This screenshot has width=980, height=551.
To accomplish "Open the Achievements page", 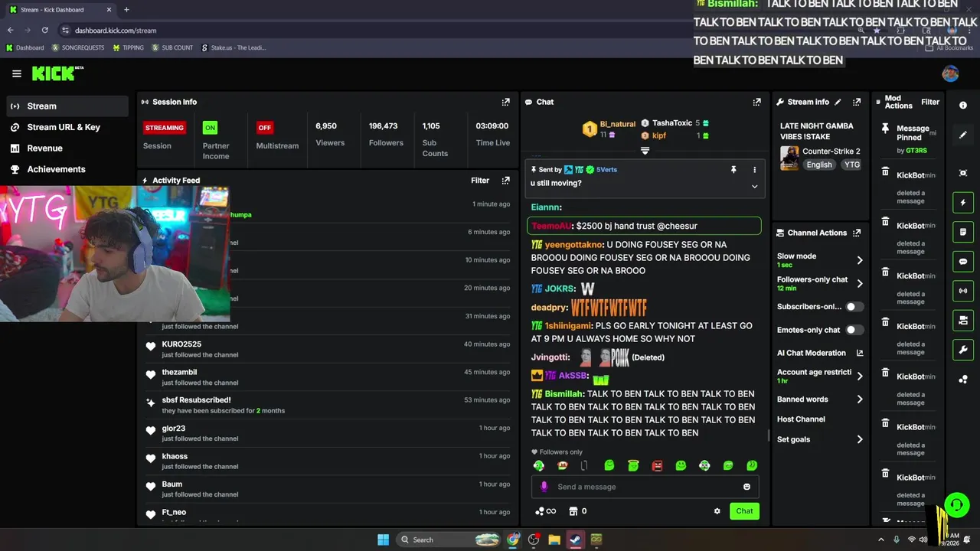I will tap(67, 169).
